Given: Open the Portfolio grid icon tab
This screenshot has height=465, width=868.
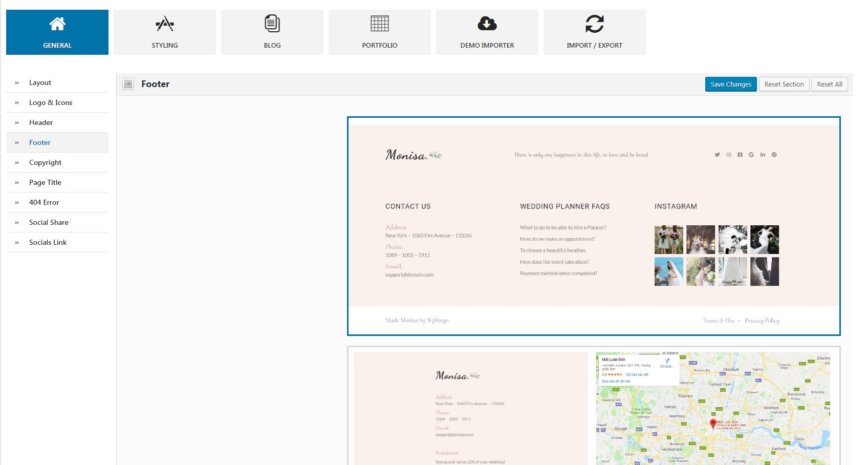Looking at the screenshot, I should pos(380,24).
